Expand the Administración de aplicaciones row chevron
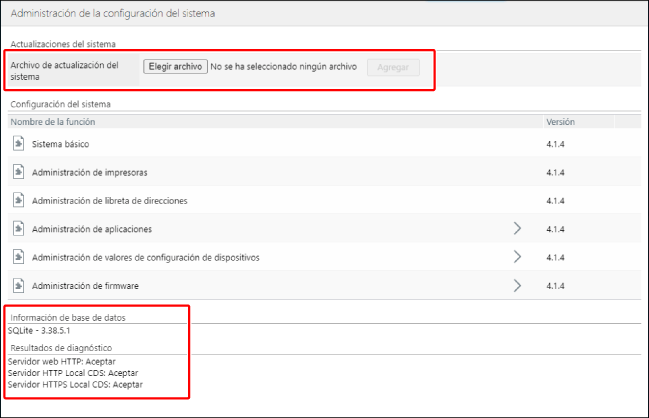The image size is (649, 418). tap(517, 228)
